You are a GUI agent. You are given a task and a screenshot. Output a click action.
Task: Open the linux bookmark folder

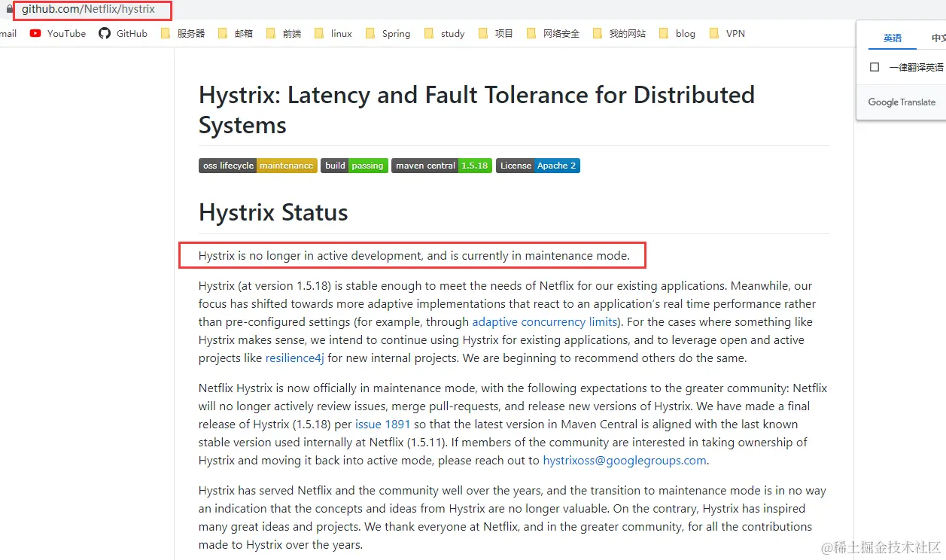click(333, 33)
